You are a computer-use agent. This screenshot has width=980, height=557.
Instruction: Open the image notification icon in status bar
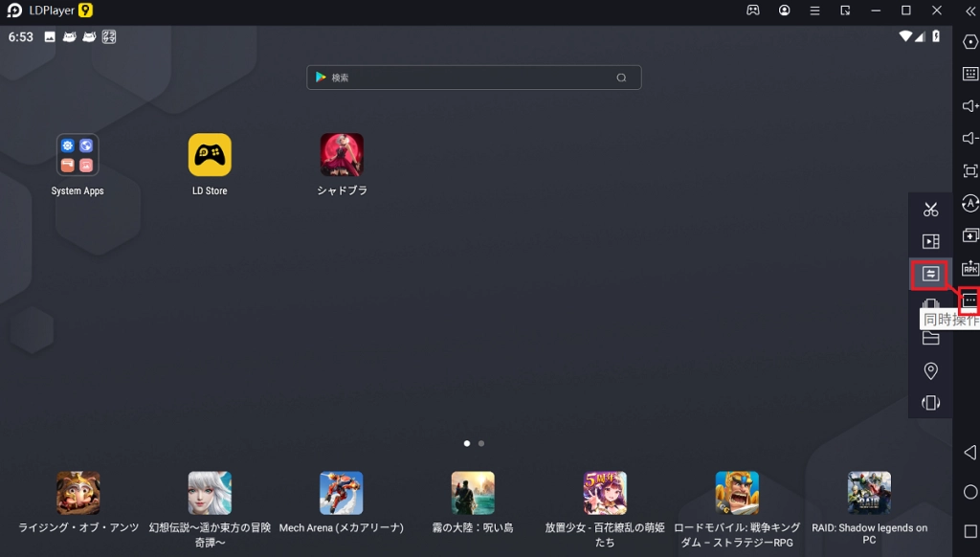click(50, 37)
